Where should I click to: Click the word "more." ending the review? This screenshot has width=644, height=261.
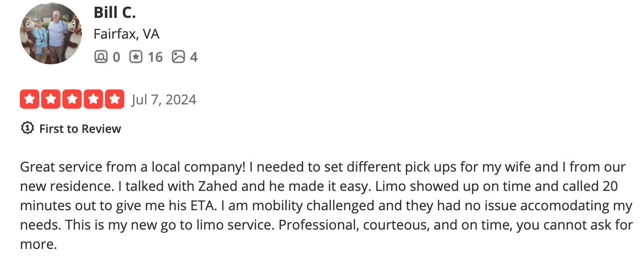tap(38, 244)
